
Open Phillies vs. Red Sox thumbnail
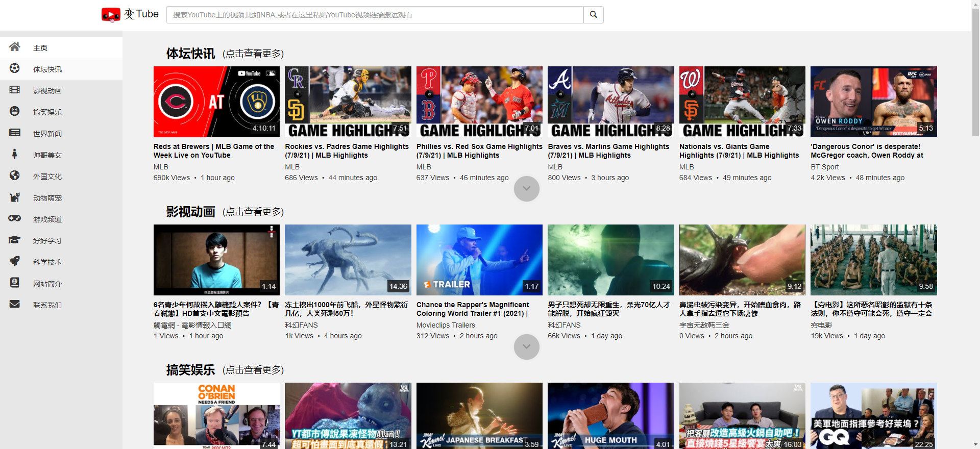coord(479,102)
